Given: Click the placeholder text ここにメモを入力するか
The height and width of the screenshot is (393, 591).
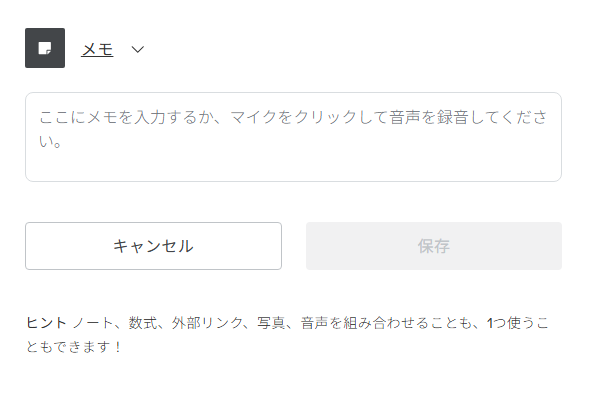Looking at the screenshot, I should pyautogui.click(x=130, y=117).
